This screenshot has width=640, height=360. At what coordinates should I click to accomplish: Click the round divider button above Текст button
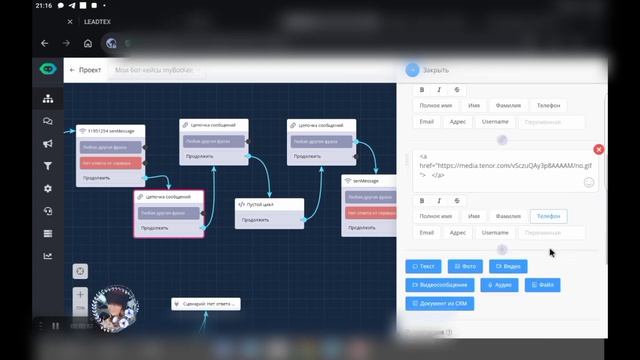coord(502,249)
